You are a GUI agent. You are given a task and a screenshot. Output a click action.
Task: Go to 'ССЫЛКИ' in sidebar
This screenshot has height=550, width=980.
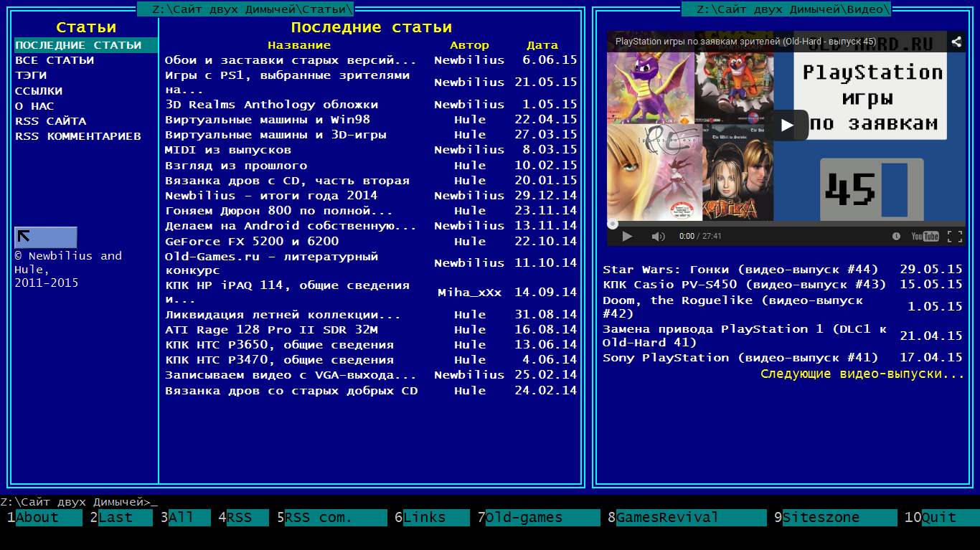click(39, 91)
